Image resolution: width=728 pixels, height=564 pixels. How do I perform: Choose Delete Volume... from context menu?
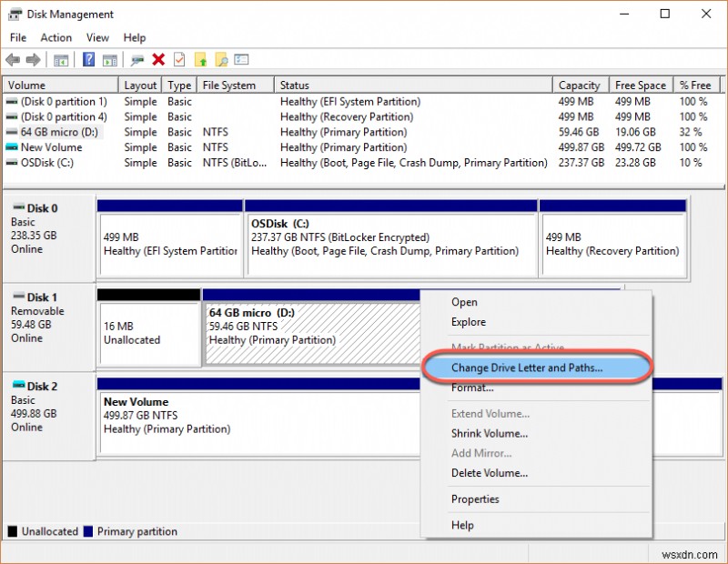(x=536, y=473)
